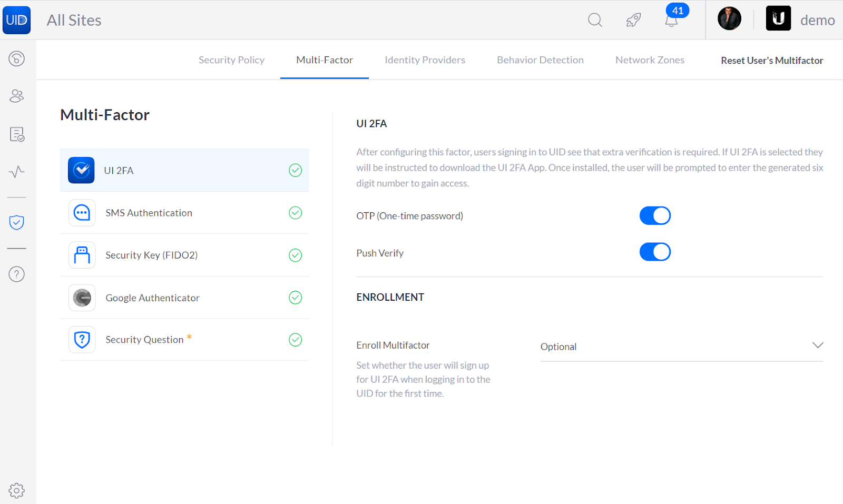
Task: Open the activity pulse sidebar icon
Action: [x=17, y=172]
